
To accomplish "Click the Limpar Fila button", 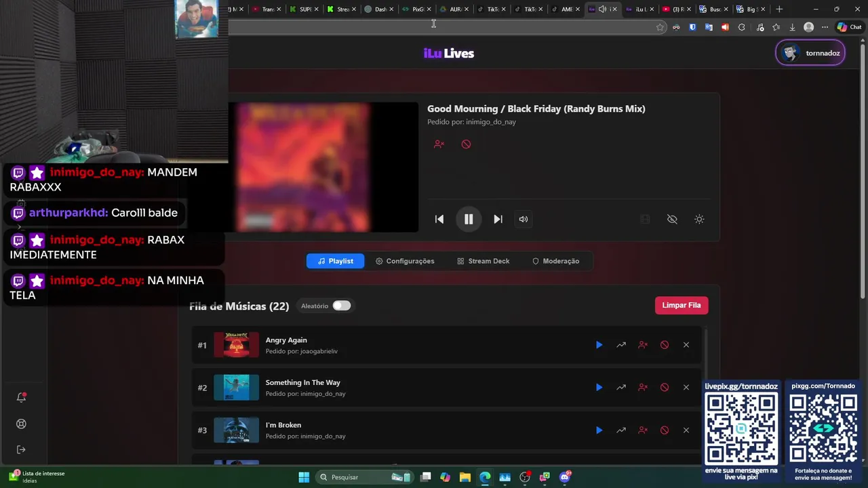I will tap(682, 305).
